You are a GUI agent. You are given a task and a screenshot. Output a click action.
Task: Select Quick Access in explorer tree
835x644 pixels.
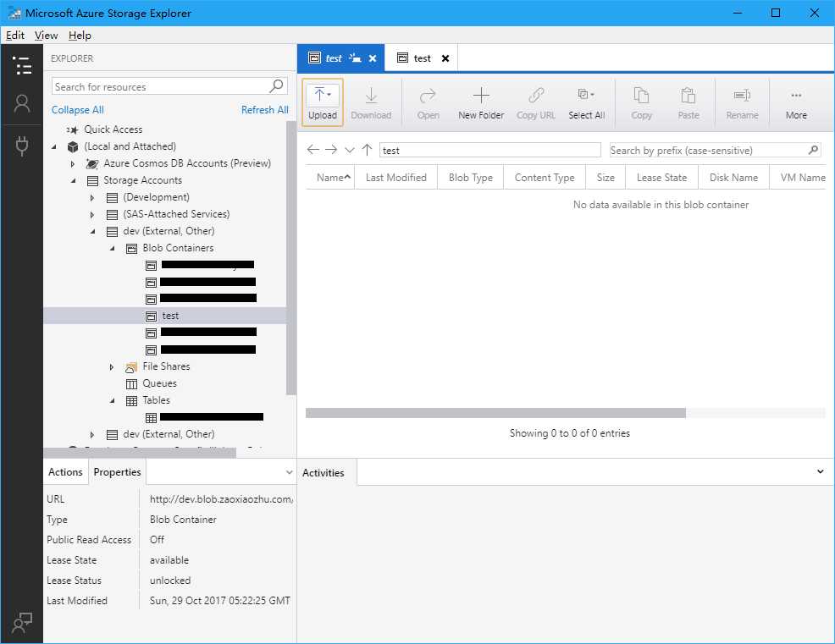113,129
